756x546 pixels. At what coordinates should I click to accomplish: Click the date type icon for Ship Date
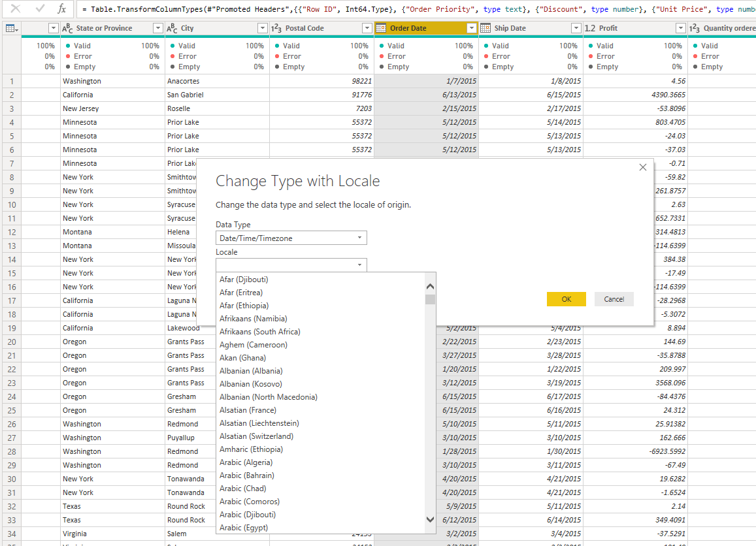(x=485, y=28)
